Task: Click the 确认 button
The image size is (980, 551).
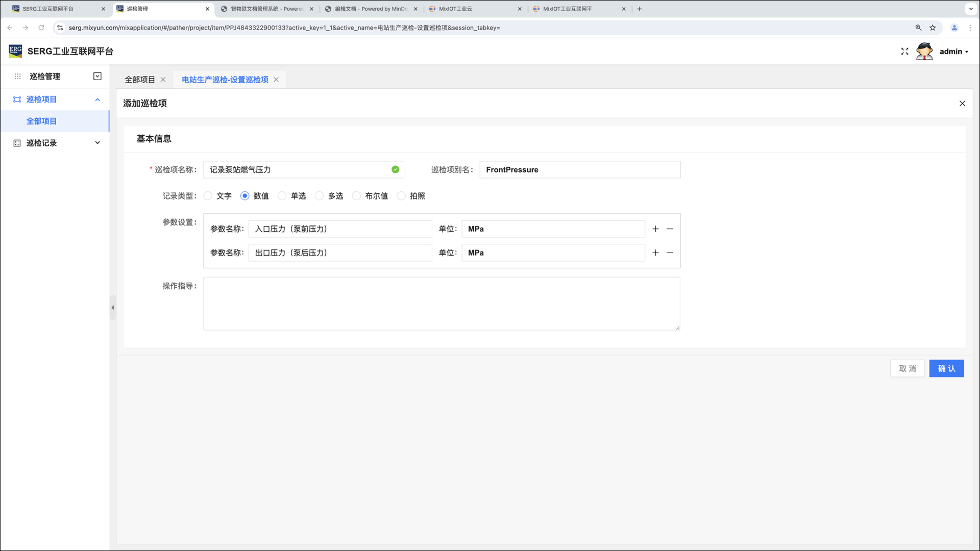Action: (946, 368)
